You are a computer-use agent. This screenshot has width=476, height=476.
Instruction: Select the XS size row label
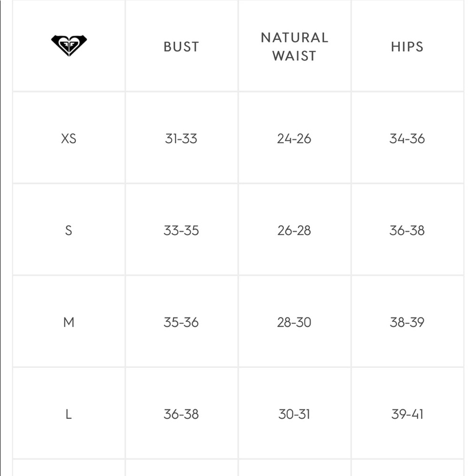(x=69, y=139)
